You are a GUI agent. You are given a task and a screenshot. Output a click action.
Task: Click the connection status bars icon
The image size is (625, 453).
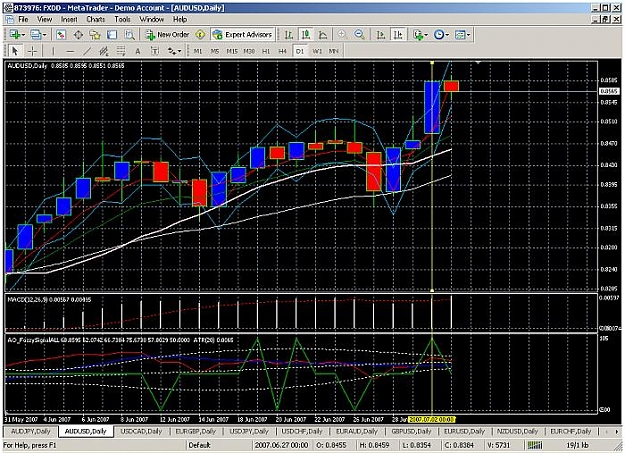(535, 445)
